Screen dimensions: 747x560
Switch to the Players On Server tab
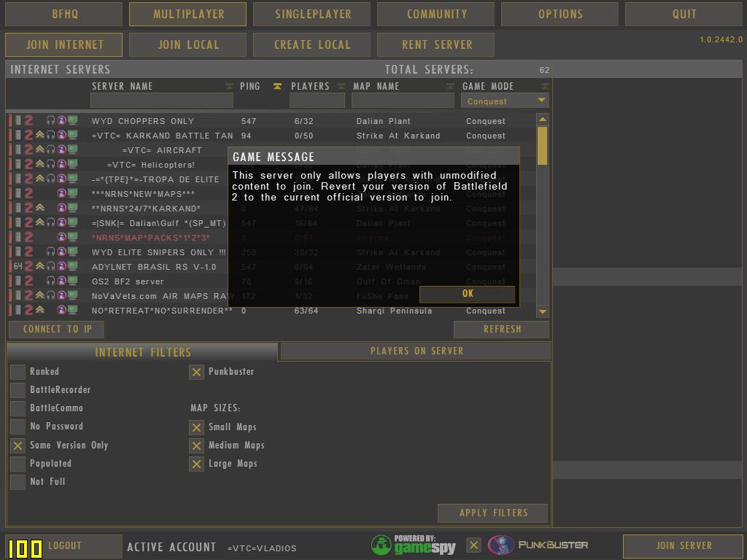pyautogui.click(x=416, y=351)
